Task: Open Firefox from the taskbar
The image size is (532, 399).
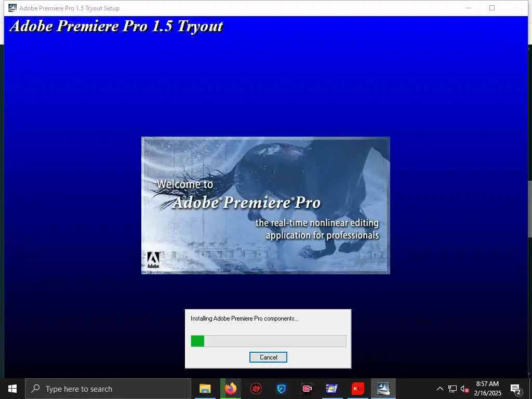Action: tap(230, 389)
